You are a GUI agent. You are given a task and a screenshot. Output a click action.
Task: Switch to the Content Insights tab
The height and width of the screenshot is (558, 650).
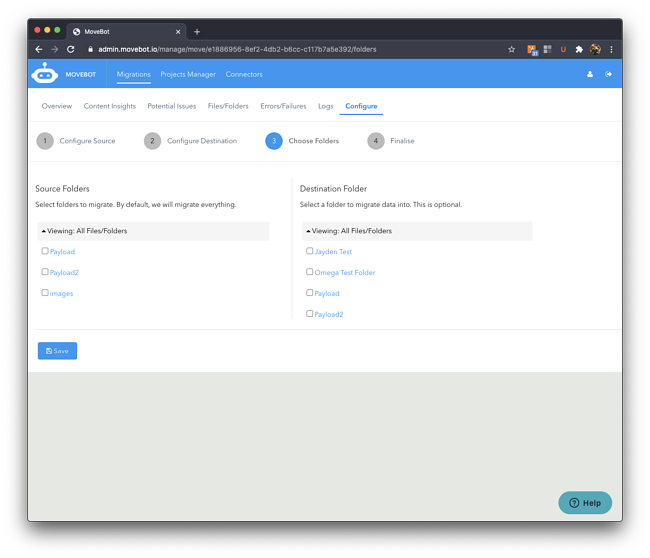(110, 106)
